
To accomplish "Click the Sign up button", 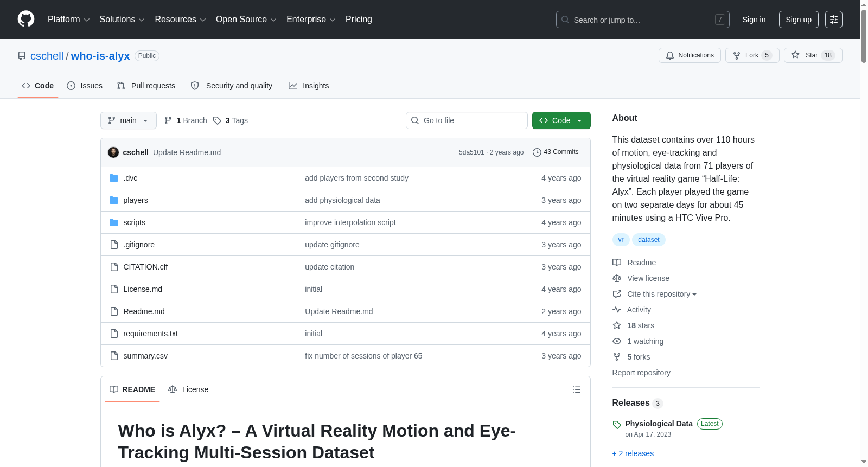I will [799, 20].
